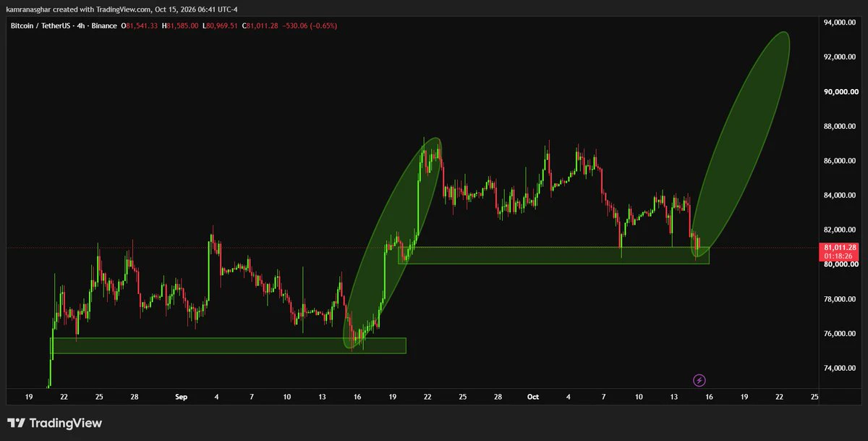Screen dimensions: 868x441
Task: Click the 94,000.00 price axis label
Action: [839, 22]
